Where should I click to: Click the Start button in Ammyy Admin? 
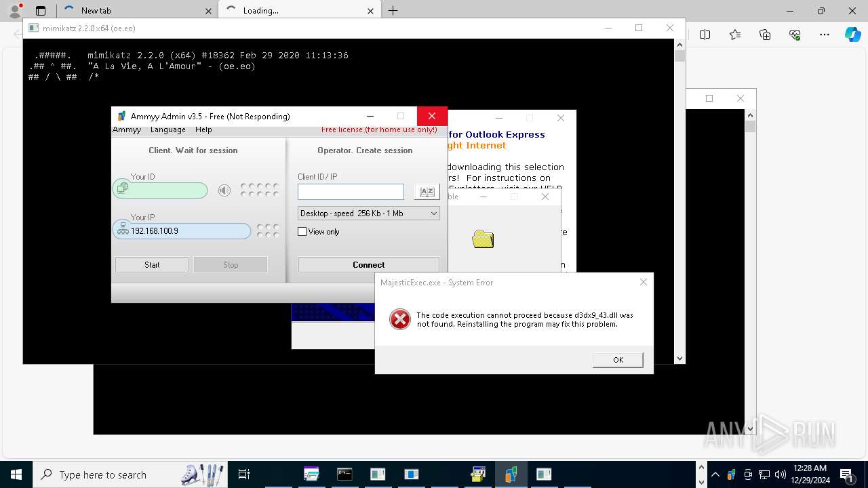tap(152, 264)
